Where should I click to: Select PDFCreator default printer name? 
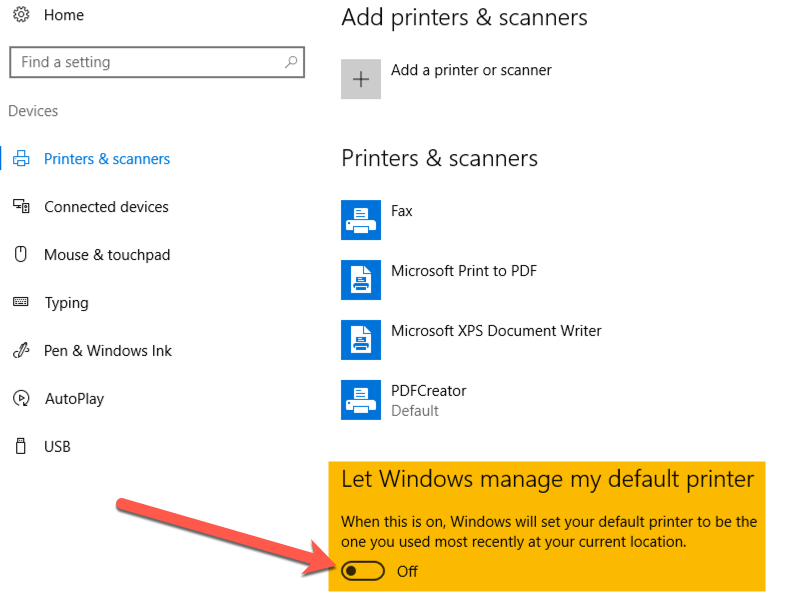tap(428, 391)
